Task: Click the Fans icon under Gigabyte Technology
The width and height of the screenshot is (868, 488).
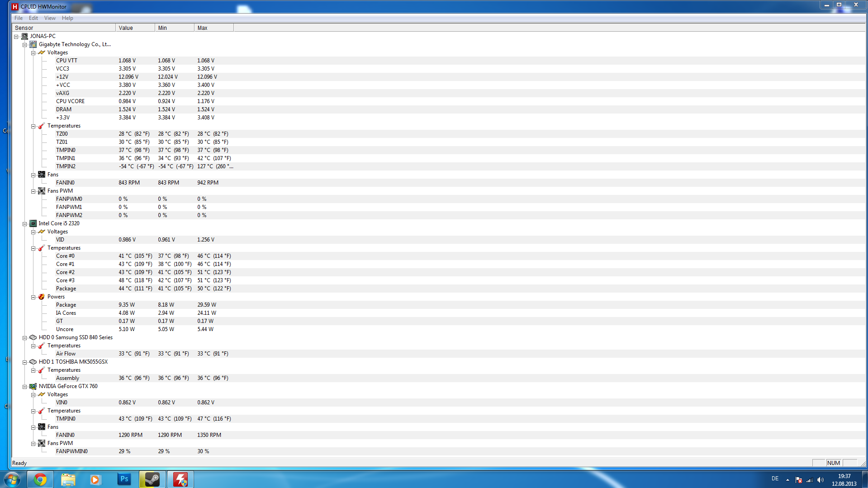Action: click(x=42, y=175)
